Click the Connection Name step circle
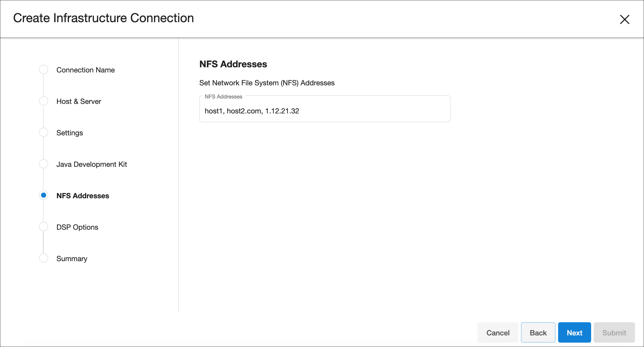The image size is (644, 347). click(x=44, y=70)
